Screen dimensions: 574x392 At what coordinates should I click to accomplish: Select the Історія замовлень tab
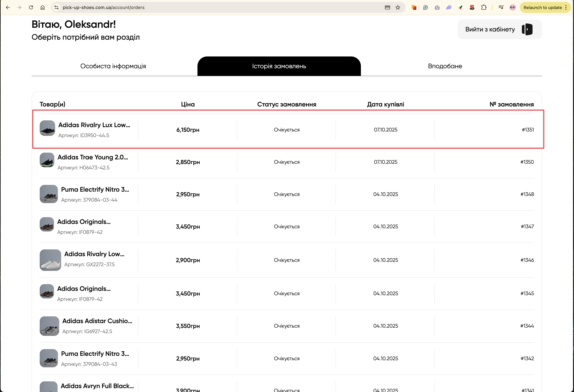pos(279,66)
